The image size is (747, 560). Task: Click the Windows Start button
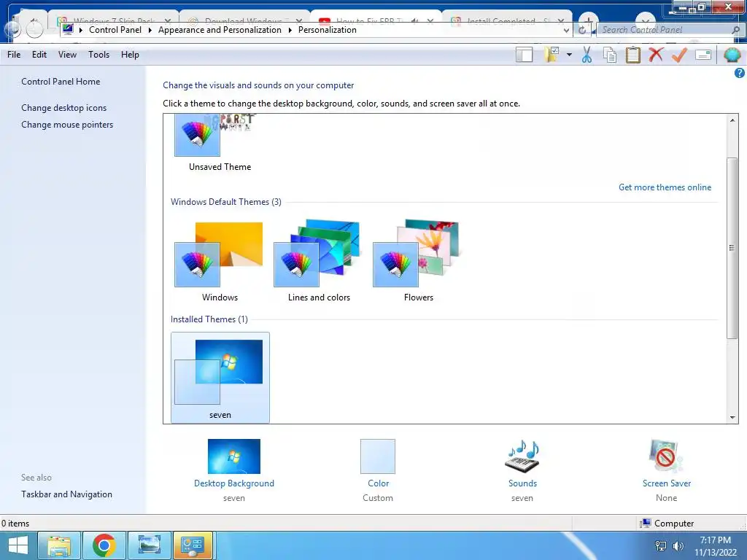coord(18,545)
